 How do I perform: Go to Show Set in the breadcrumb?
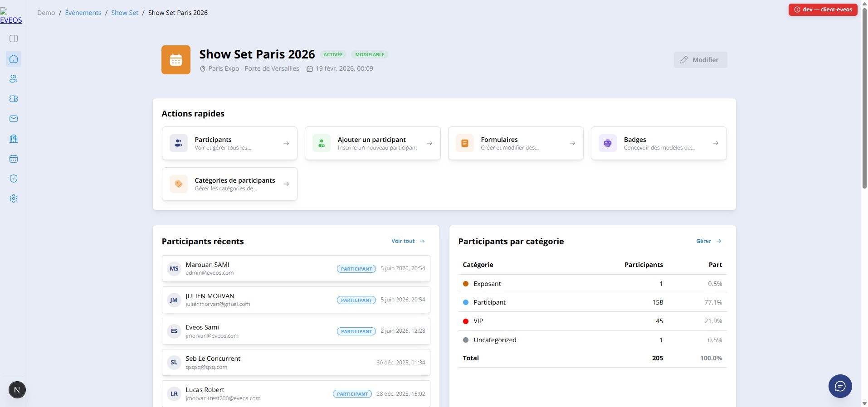(125, 13)
